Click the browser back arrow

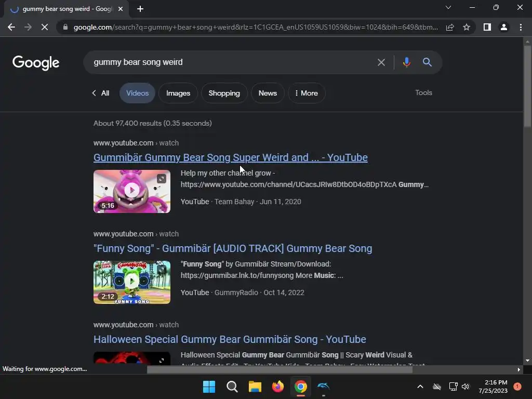11,27
